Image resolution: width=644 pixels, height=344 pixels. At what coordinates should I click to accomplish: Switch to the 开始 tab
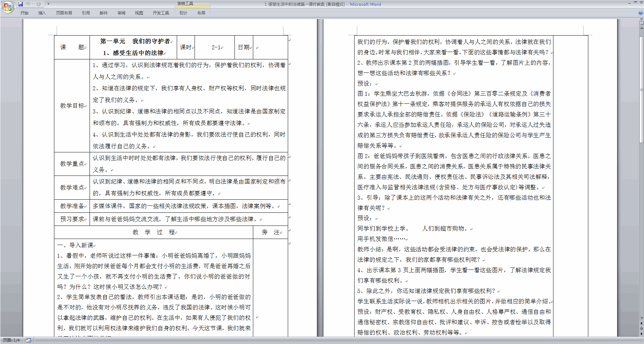tap(24, 13)
